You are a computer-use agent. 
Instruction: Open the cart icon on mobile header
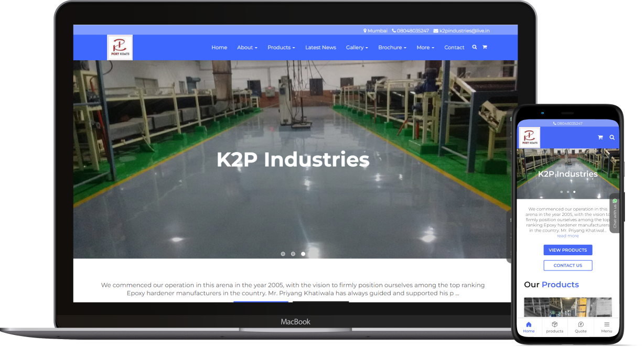click(x=600, y=137)
